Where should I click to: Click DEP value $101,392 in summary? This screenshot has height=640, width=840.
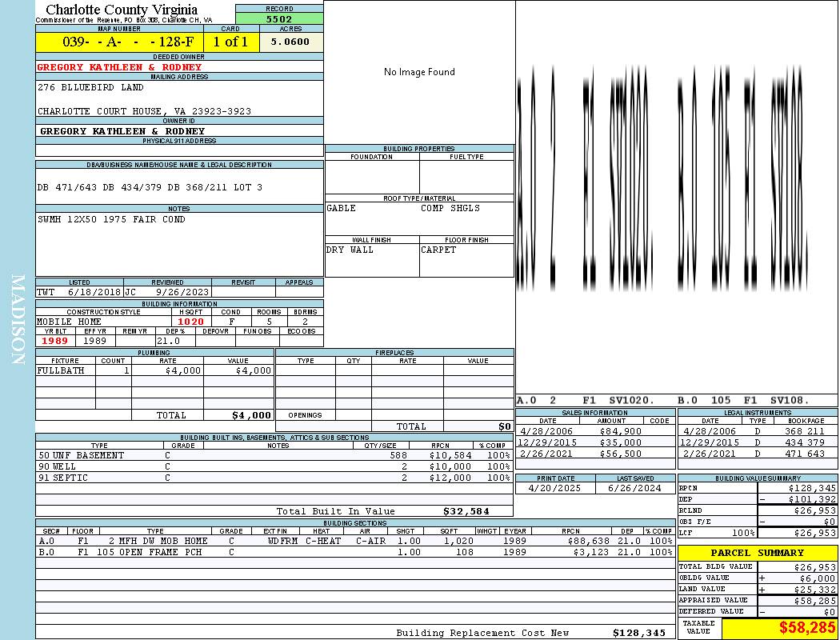812,499
